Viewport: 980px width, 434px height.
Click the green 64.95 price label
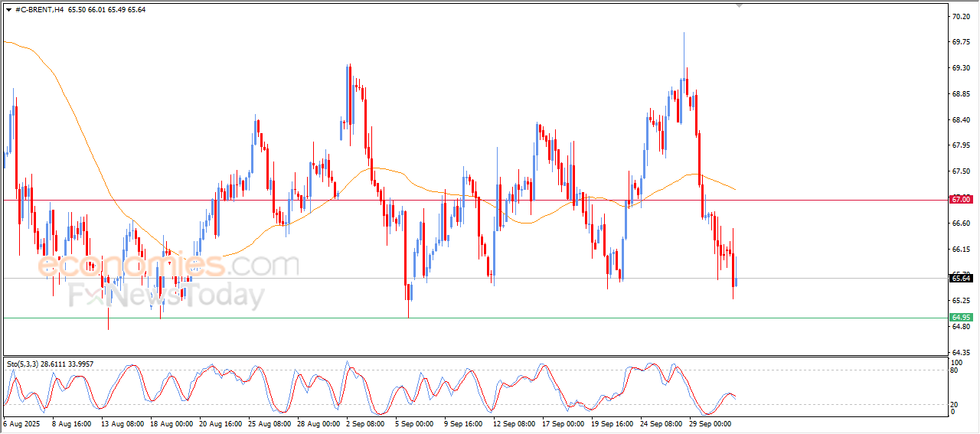click(960, 318)
